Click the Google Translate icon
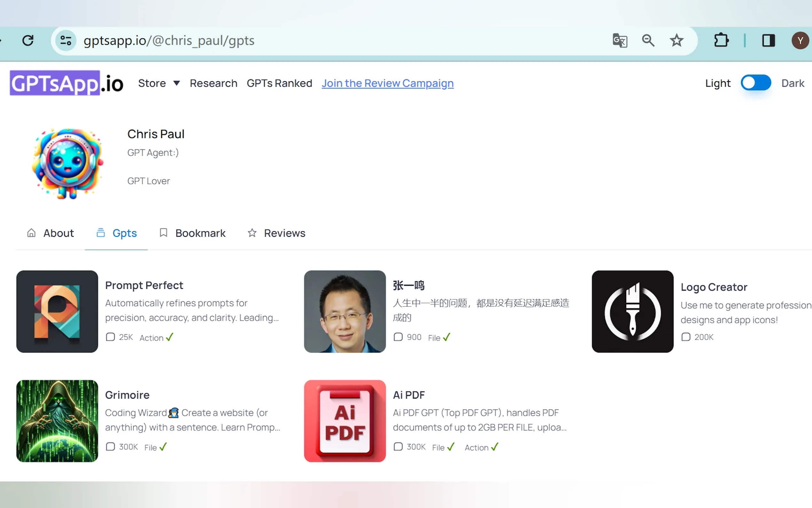 click(x=620, y=41)
